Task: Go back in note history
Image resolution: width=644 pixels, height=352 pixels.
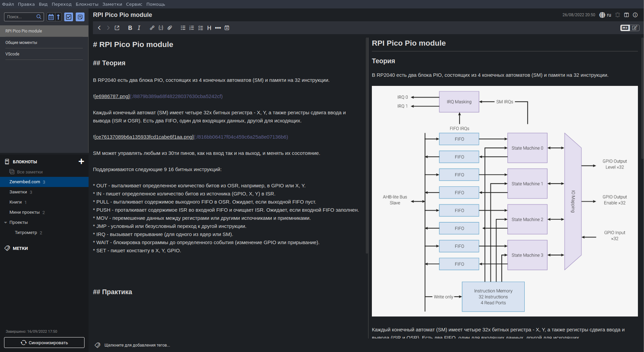Action: coord(99,28)
